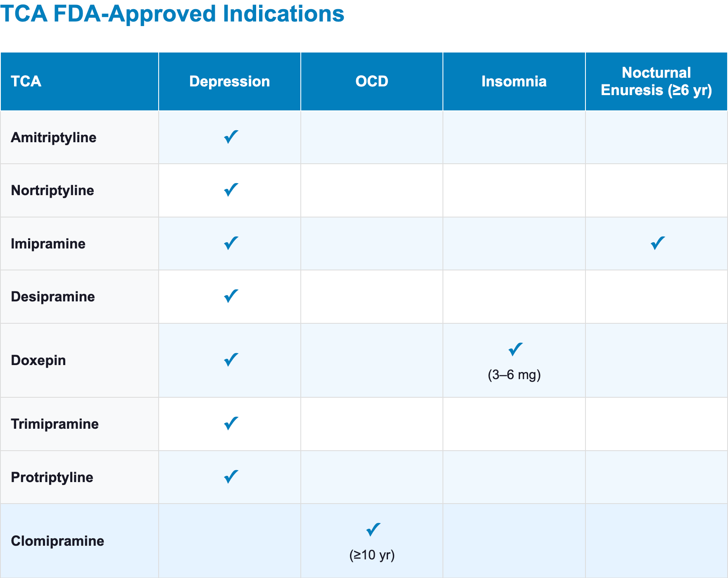This screenshot has width=728, height=578.
Task: Click the Nortriptyline depression checkmark
Action: (231, 190)
